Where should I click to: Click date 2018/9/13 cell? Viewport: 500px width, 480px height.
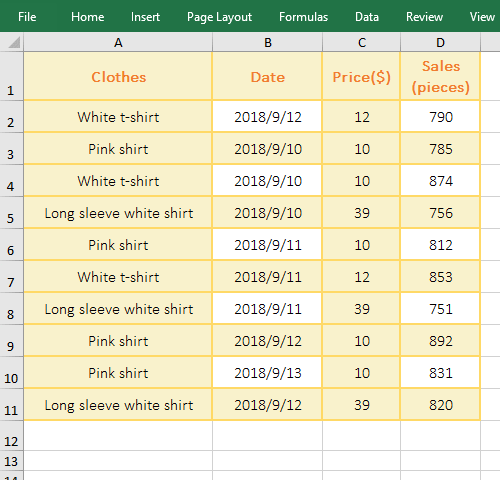click(x=267, y=373)
